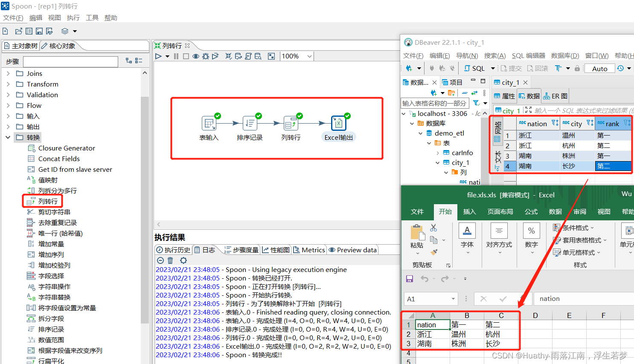
Task: Open the run options dropdown arrow
Action: (x=167, y=56)
